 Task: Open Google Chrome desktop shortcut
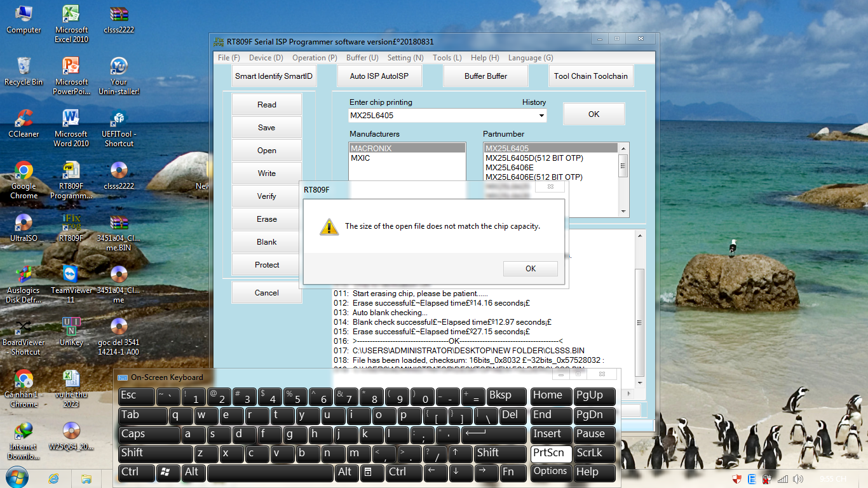[24, 180]
